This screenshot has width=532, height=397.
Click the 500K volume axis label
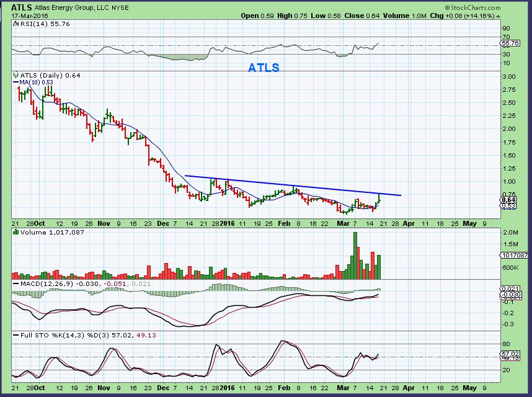tap(510, 267)
